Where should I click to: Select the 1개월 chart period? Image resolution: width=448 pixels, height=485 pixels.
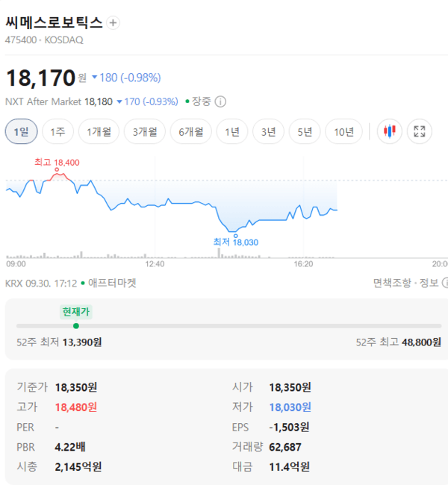click(99, 131)
